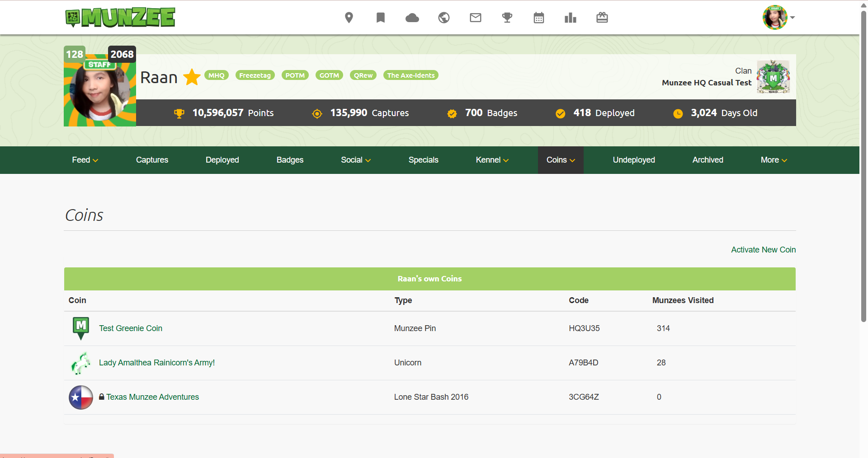Click the bar chart stats icon
This screenshot has height=458, width=868.
click(x=570, y=18)
